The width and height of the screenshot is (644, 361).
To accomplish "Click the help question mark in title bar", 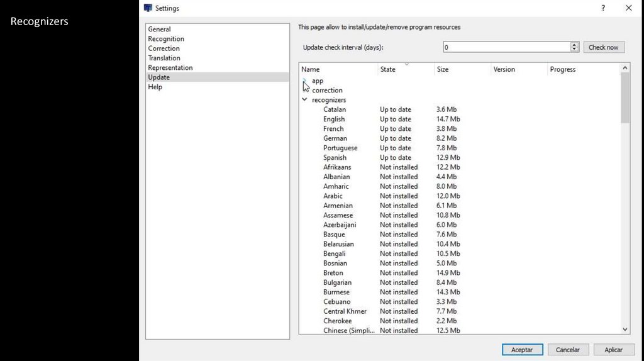I will click(603, 8).
